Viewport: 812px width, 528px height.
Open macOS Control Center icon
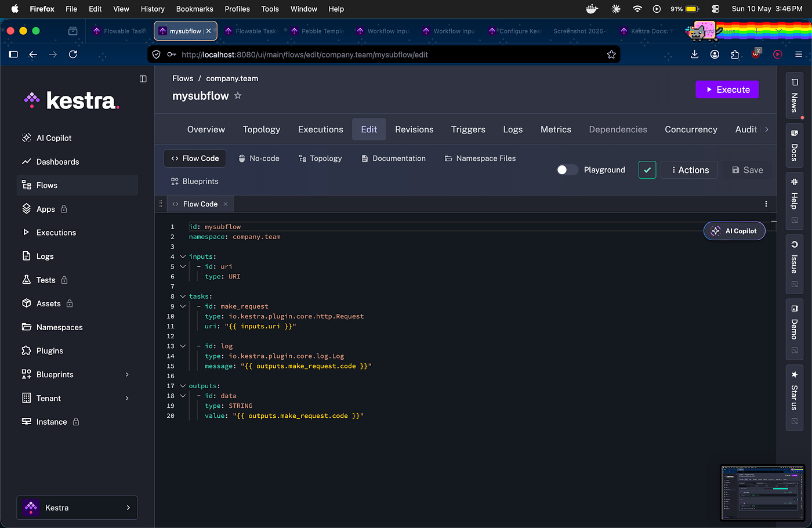(715, 9)
